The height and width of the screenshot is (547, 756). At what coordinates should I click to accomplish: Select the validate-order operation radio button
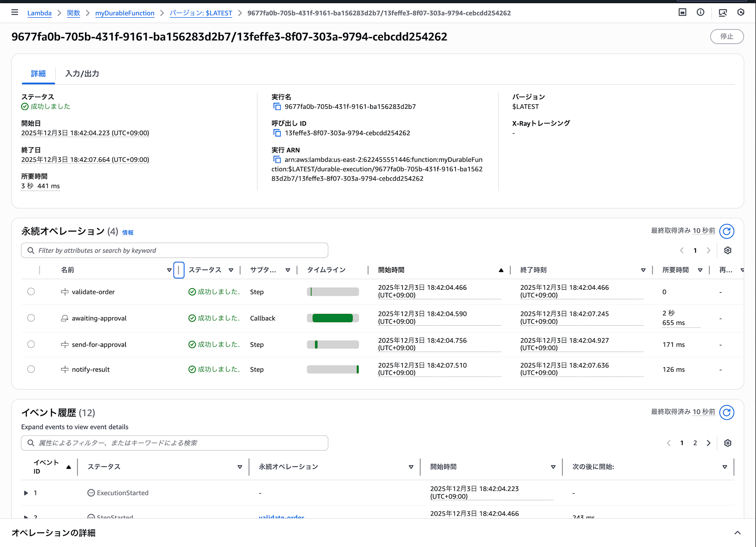(x=31, y=292)
